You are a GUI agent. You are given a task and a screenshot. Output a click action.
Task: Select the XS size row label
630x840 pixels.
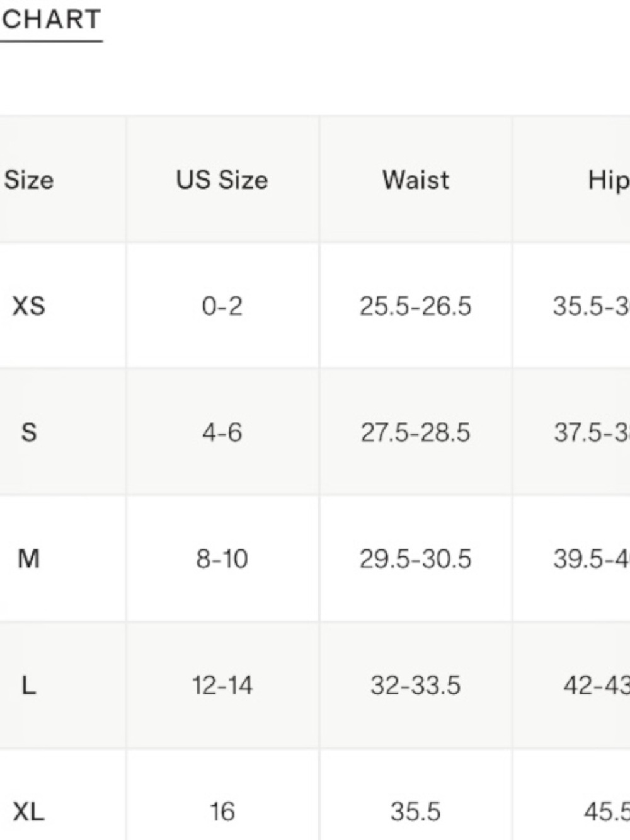[29, 306]
